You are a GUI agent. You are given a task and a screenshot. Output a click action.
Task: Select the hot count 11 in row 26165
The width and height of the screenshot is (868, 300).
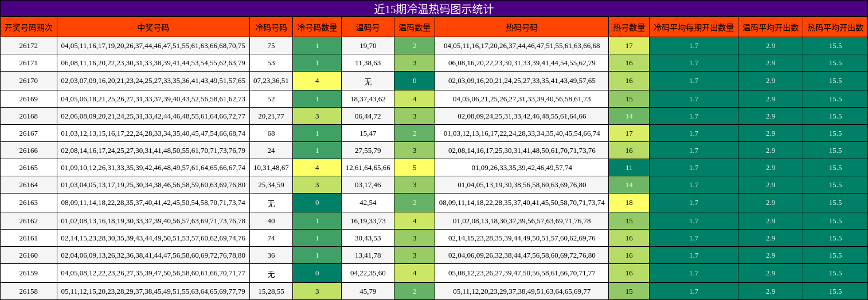click(629, 168)
